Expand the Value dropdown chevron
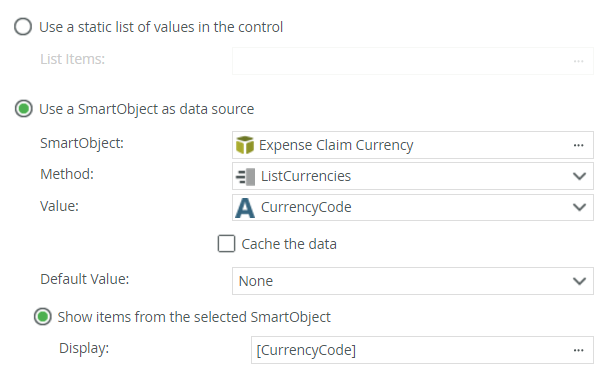The height and width of the screenshot is (372, 606). click(579, 207)
